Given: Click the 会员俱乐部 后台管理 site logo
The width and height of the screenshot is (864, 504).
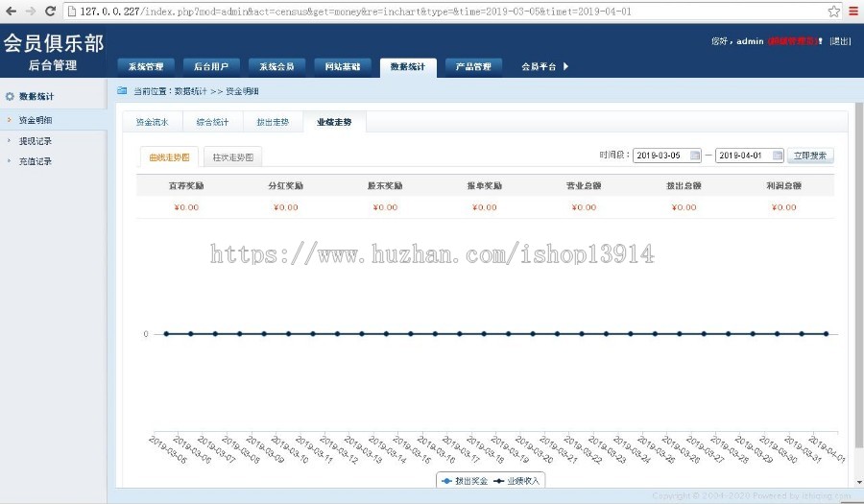Looking at the screenshot, I should tap(54, 53).
